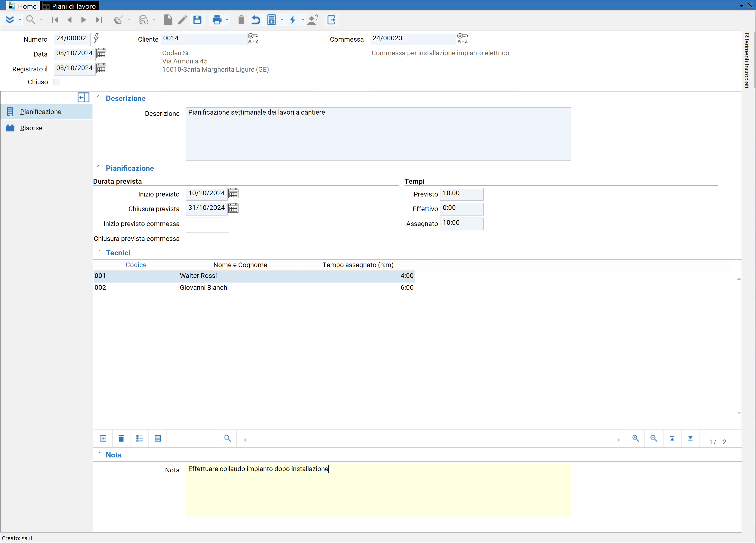The height and width of the screenshot is (543, 756).
Task: Select the Piani di lavoro tab
Action: [x=70, y=6]
